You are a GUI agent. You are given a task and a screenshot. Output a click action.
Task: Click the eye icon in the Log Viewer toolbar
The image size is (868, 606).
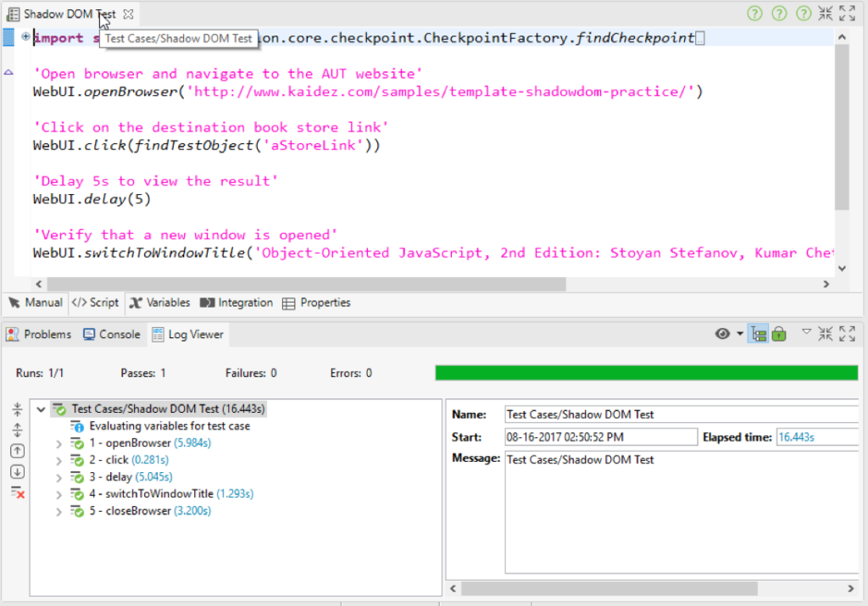[x=722, y=334]
